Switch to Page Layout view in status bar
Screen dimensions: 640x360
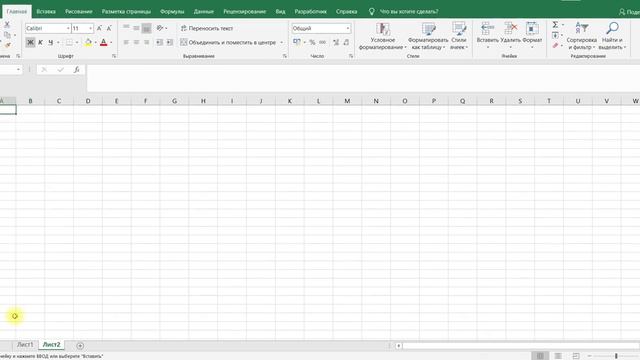(558, 356)
